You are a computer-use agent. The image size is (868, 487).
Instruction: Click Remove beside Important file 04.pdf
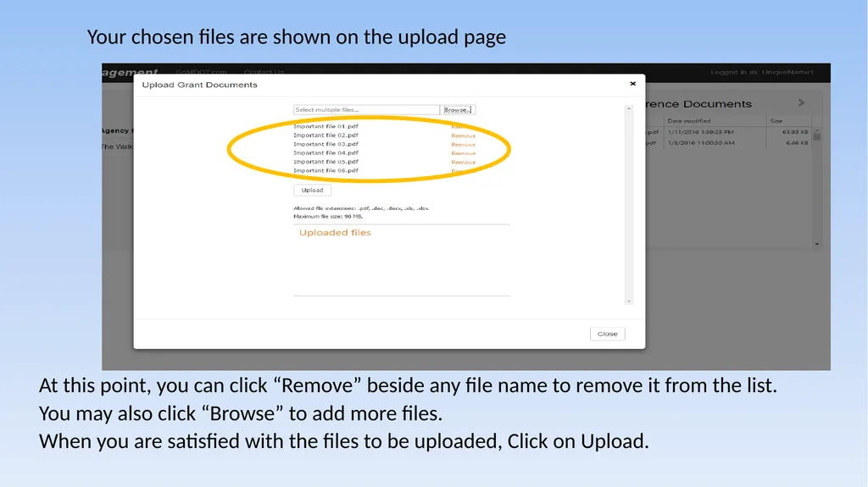[x=464, y=153]
